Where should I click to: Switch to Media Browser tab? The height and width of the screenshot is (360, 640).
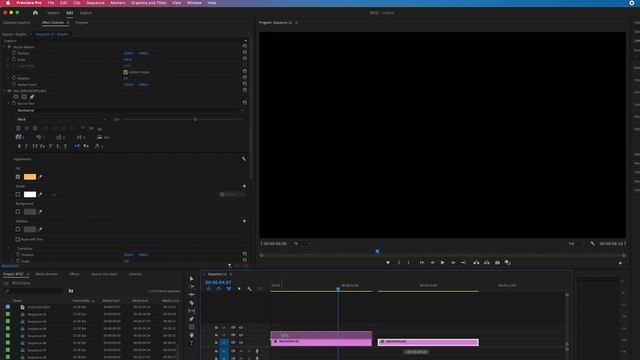pyautogui.click(x=47, y=274)
